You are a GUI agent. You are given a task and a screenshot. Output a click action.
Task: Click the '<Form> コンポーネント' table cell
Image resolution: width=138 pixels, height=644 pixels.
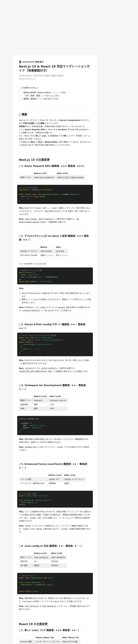74,479
